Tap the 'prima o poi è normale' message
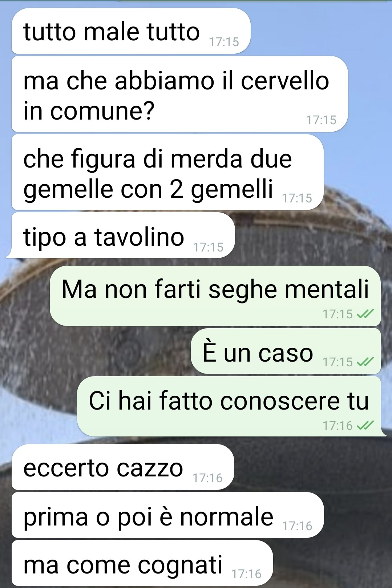The height and width of the screenshot is (588, 392). pos(167,515)
